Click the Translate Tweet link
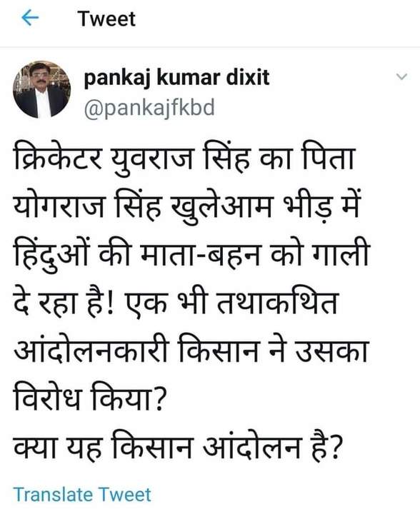 point(82,495)
